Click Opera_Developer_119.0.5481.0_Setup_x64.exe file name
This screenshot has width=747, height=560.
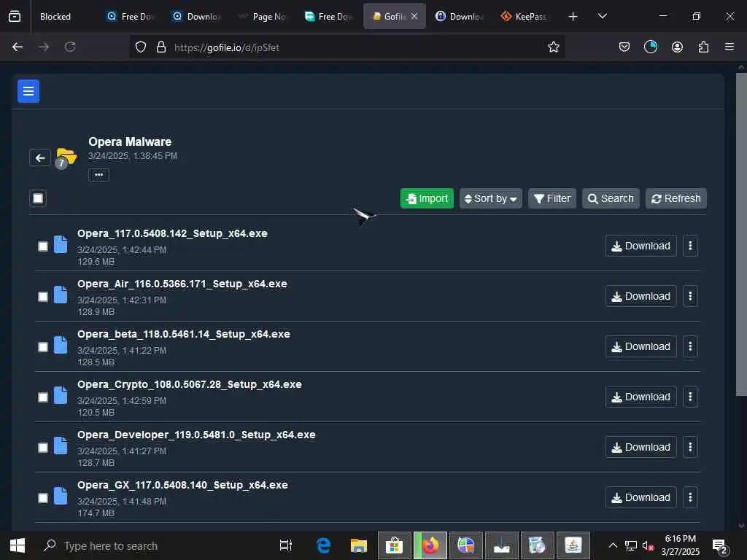point(196,435)
